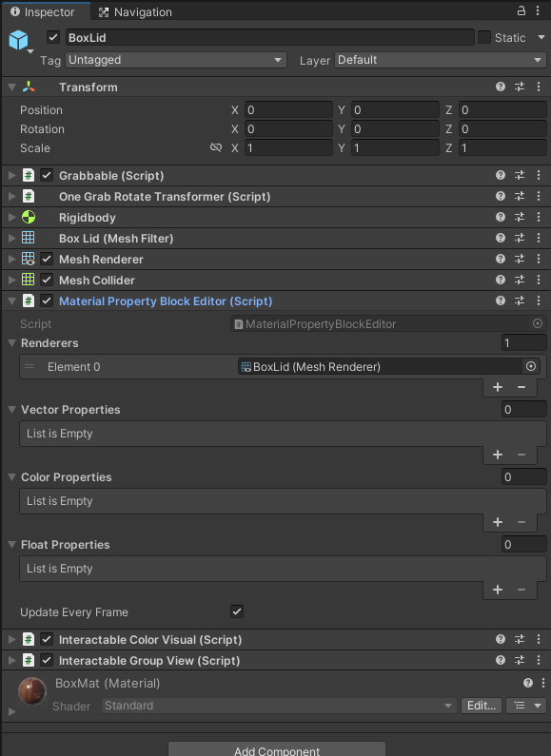Collapse the Transform component foldout
551x756 pixels.
pos(12,87)
